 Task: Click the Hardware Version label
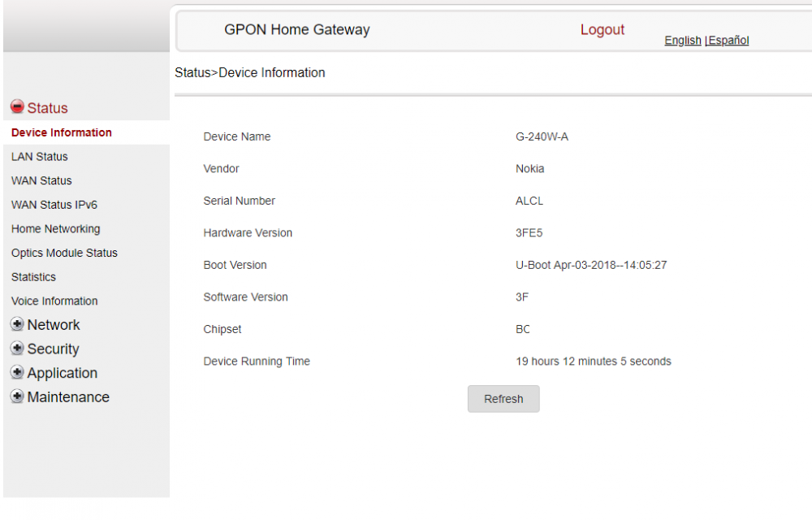(248, 233)
